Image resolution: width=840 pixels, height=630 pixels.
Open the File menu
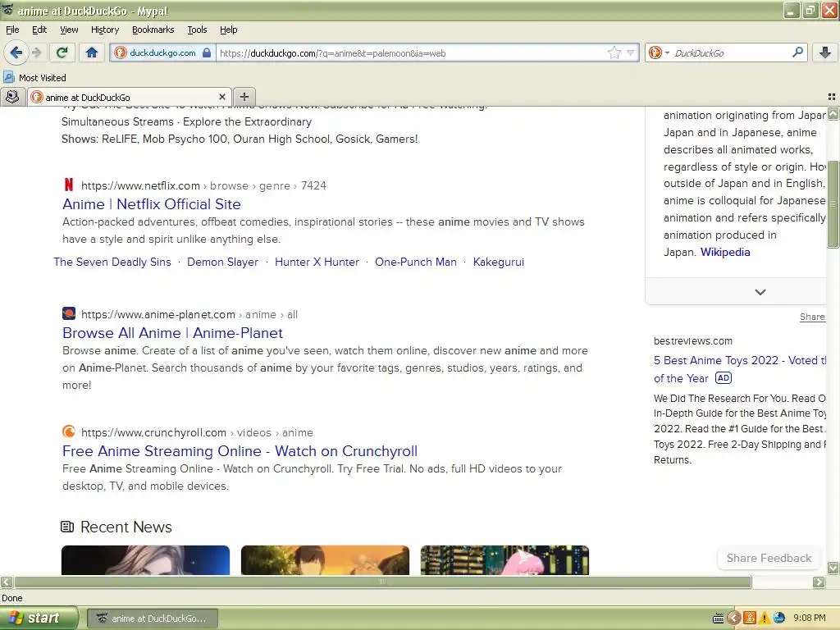click(12, 30)
